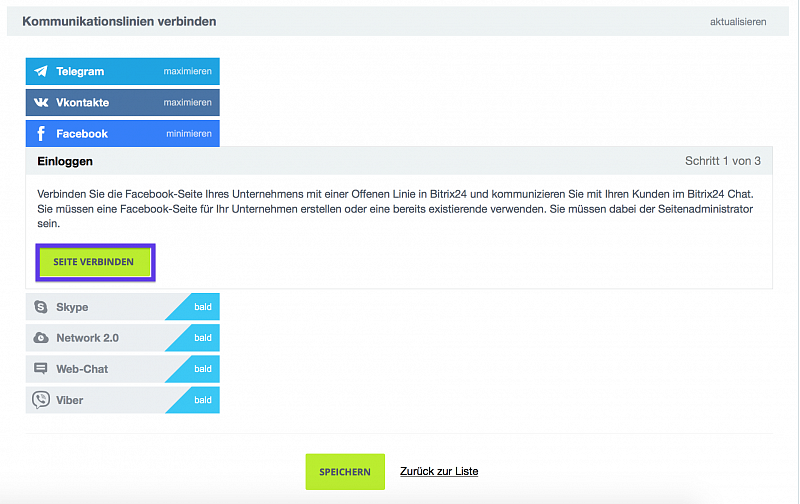Select the Viber connector row
800x504 pixels.
(122, 400)
